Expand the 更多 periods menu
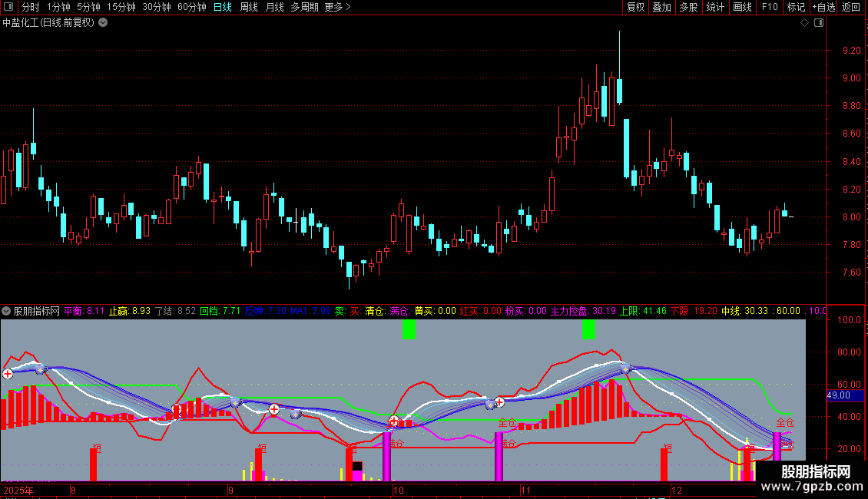This screenshot has width=868, height=499. [337, 7]
